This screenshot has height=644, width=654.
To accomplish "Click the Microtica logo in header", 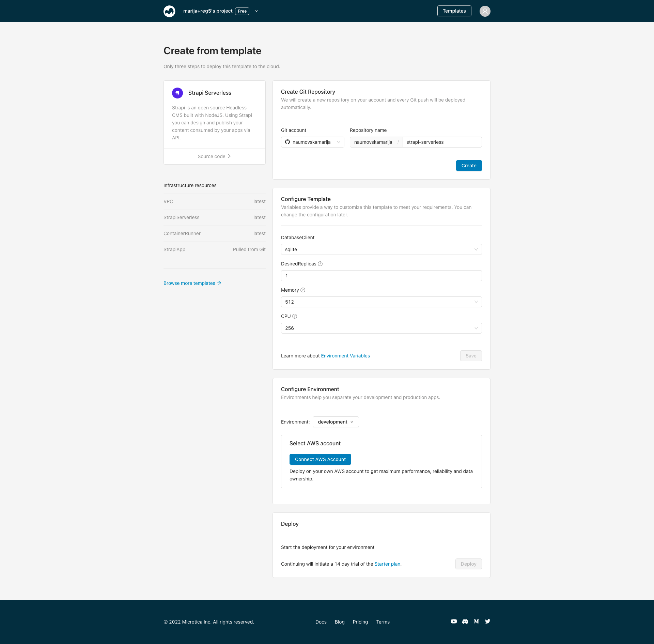I will 169,11.
